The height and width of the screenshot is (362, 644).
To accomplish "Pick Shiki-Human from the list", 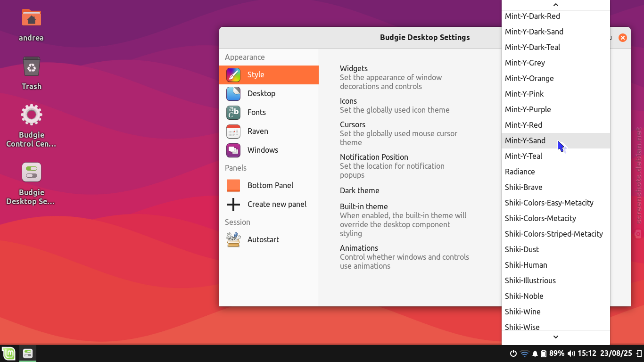I will (556, 265).
